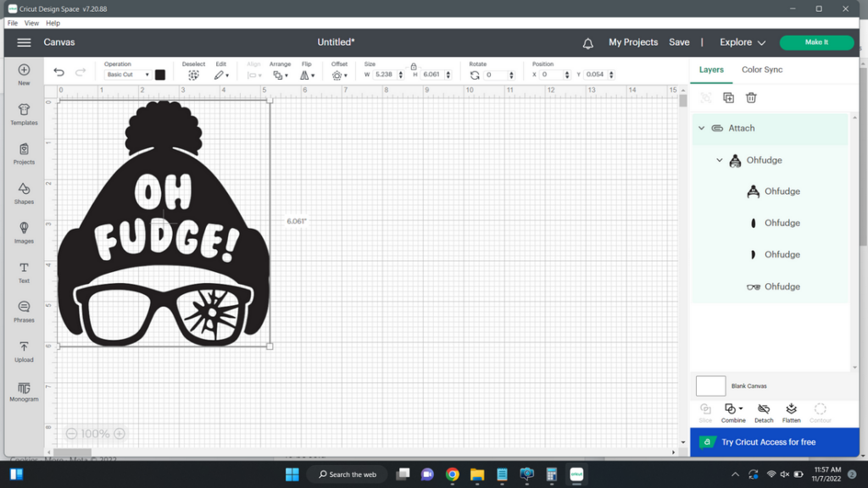This screenshot has height=488, width=868.
Task: Zoom out with the minus icon
Action: pos(71,433)
